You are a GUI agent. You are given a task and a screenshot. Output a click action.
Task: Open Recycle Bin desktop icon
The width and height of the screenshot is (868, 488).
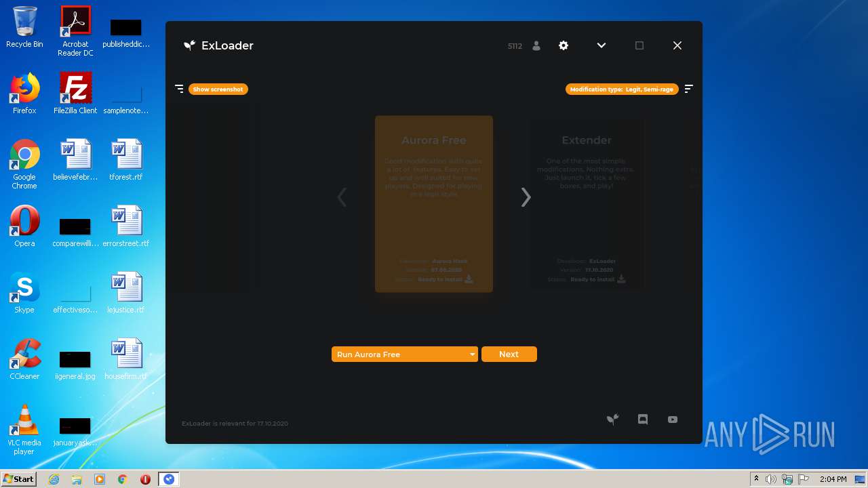point(24,28)
